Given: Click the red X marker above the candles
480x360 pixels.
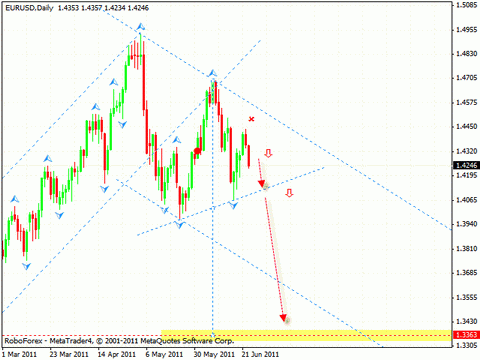Looking at the screenshot, I should [x=251, y=119].
